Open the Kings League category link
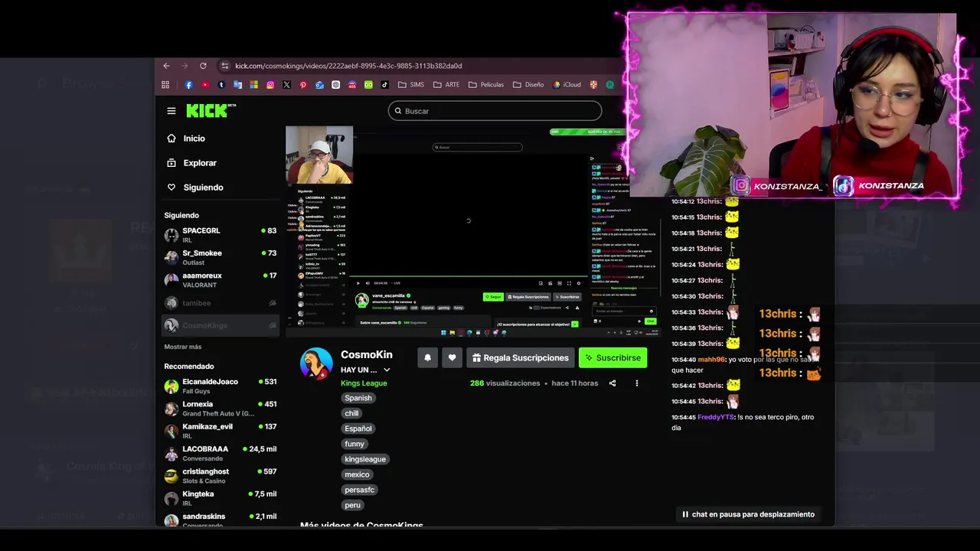This screenshot has height=551, width=980. click(x=364, y=383)
